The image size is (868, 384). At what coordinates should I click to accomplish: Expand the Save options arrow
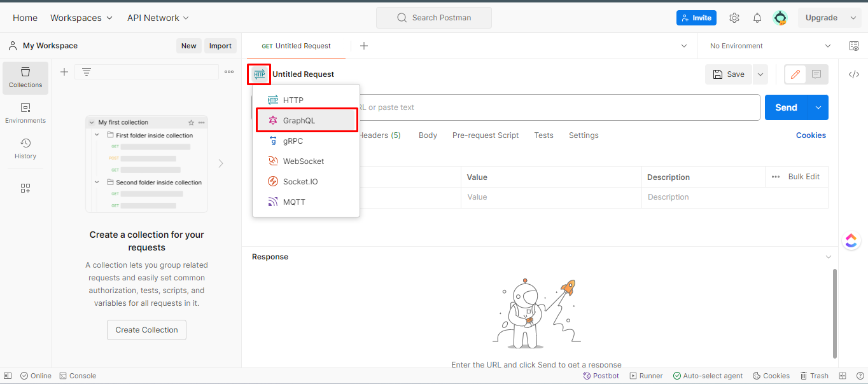click(x=760, y=74)
